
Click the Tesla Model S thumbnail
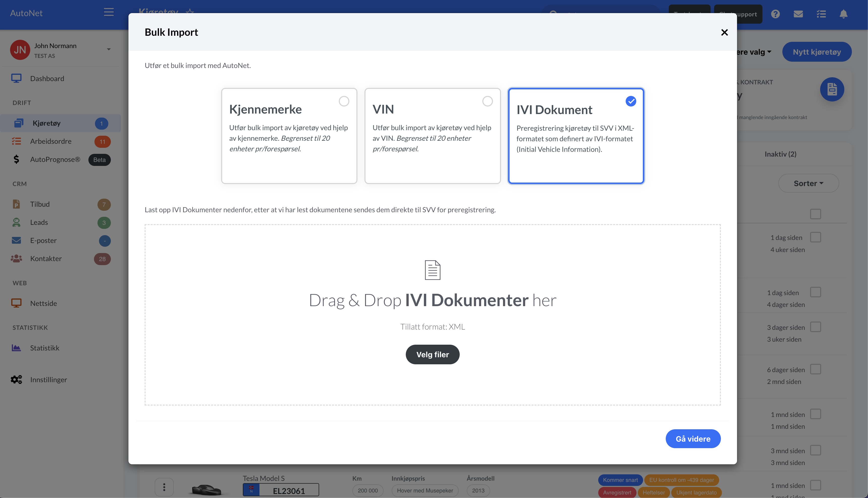(207, 489)
